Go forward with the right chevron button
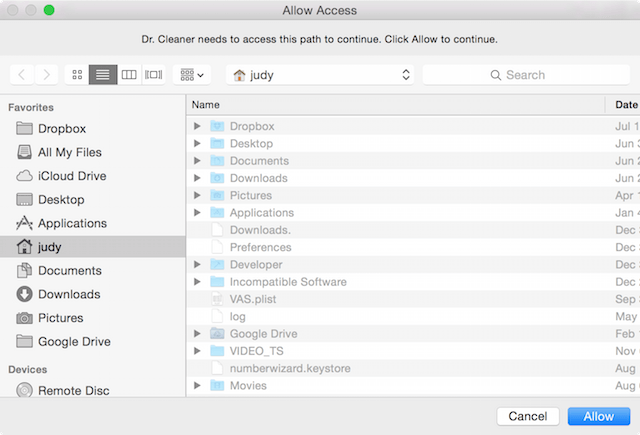Viewport: 640px width, 435px height. pos(46,75)
